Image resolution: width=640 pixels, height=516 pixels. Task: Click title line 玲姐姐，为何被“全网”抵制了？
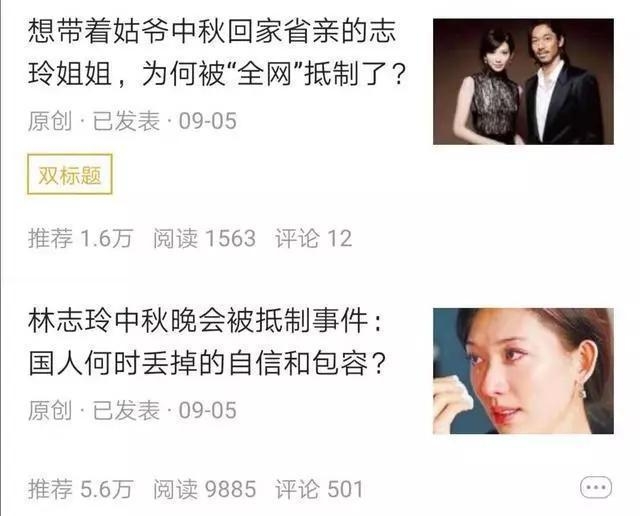point(218,74)
